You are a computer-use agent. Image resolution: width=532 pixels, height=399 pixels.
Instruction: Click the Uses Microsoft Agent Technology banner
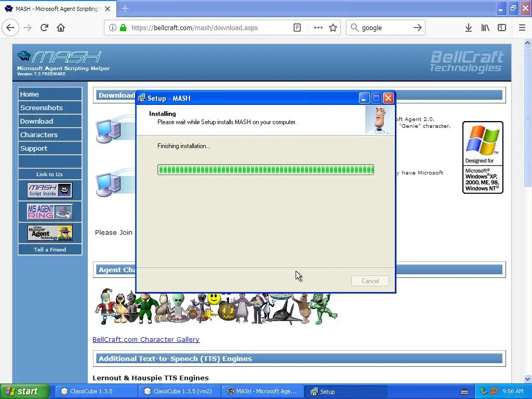click(49, 233)
